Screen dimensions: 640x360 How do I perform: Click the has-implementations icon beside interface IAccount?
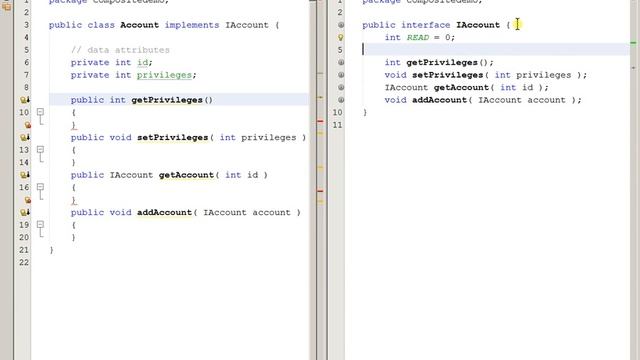click(x=341, y=25)
